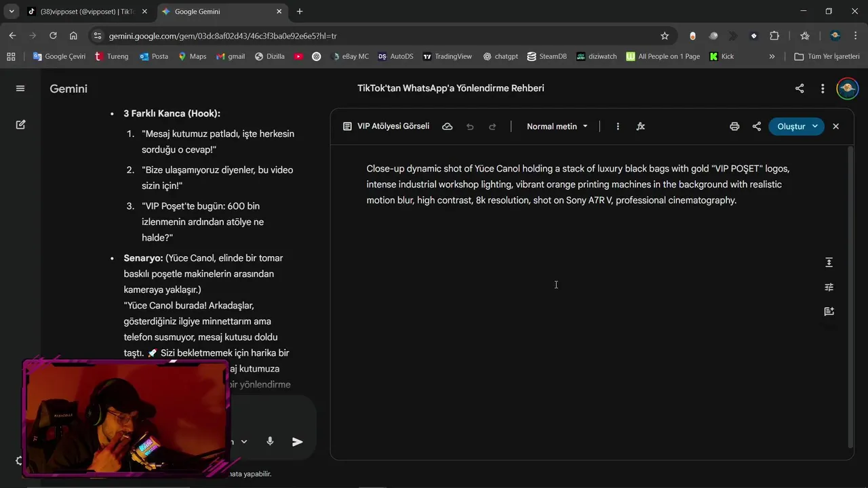Viewport: 868px width, 488px height.
Task: Open YouTube bookmark icon
Action: 298,56
